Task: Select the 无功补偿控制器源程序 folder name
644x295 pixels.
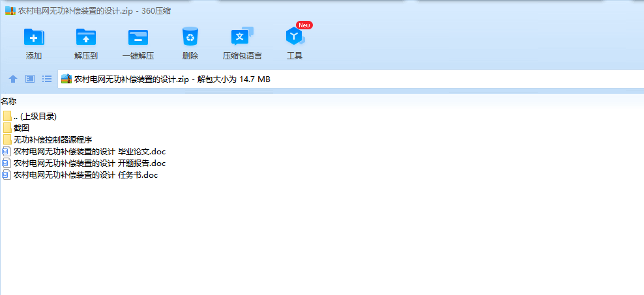Action: pos(53,140)
